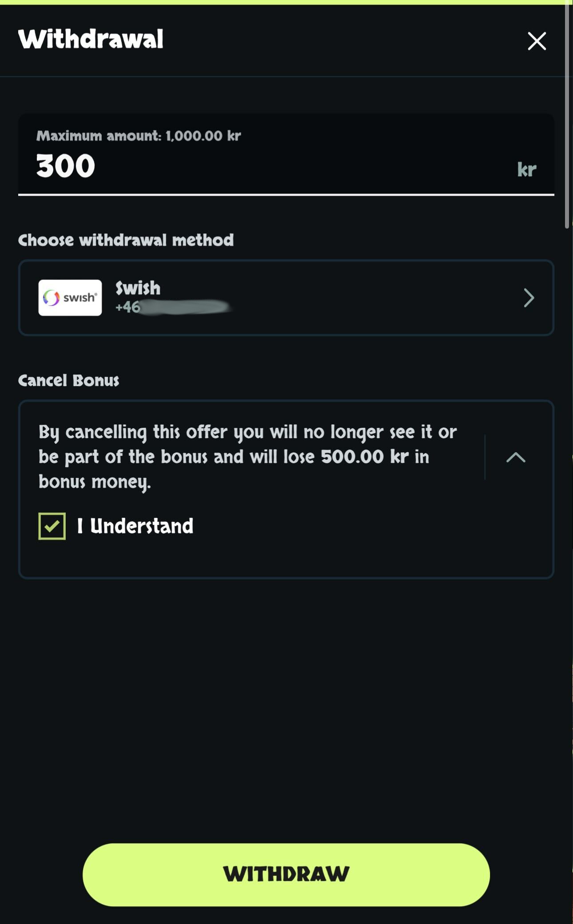This screenshot has height=924, width=573.
Task: Click the Choose withdrawal method heading
Action: pyautogui.click(x=126, y=240)
